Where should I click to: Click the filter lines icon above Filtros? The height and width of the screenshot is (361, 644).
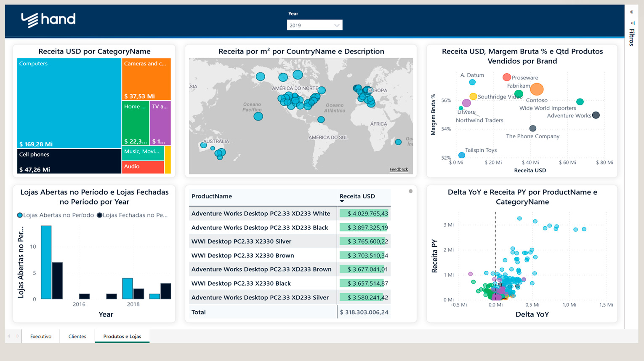tap(632, 23)
